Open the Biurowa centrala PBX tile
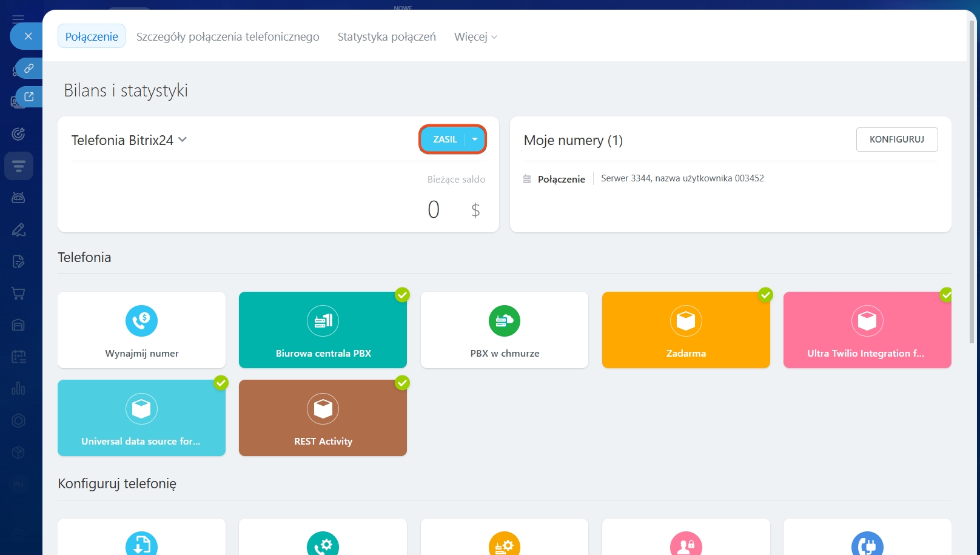Viewport: 980px width, 555px height. click(323, 330)
